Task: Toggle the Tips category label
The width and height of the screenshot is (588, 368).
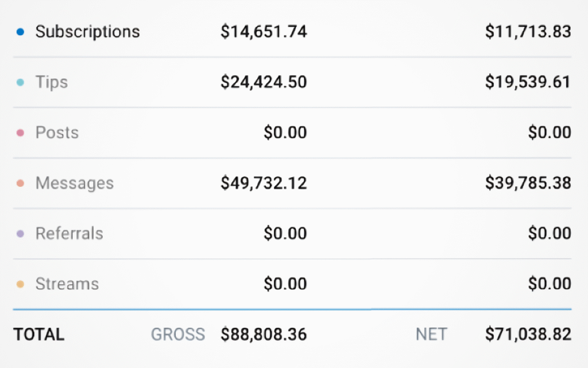Action: click(52, 82)
